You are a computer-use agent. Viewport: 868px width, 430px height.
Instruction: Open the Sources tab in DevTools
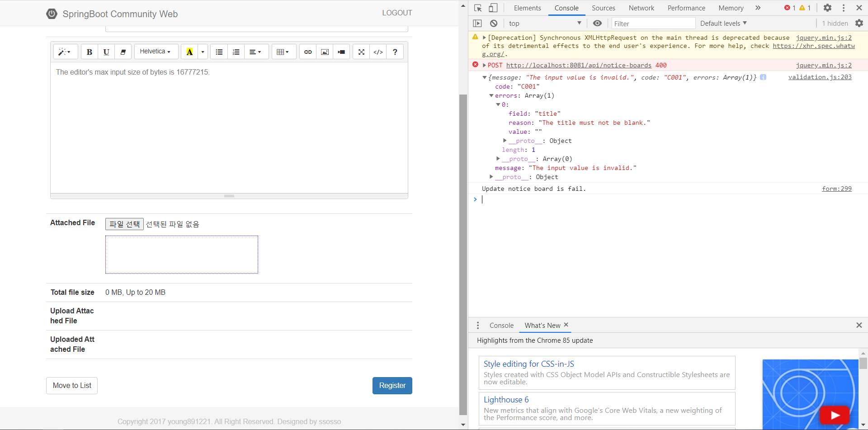pyautogui.click(x=603, y=8)
